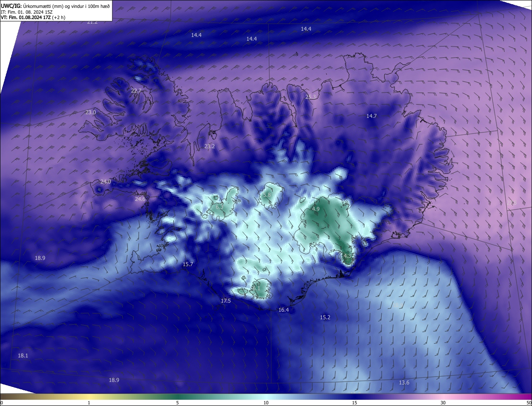Select the 6.1 value on the southern glacier
Viewport: 532px width, 406px height.
[256, 288]
